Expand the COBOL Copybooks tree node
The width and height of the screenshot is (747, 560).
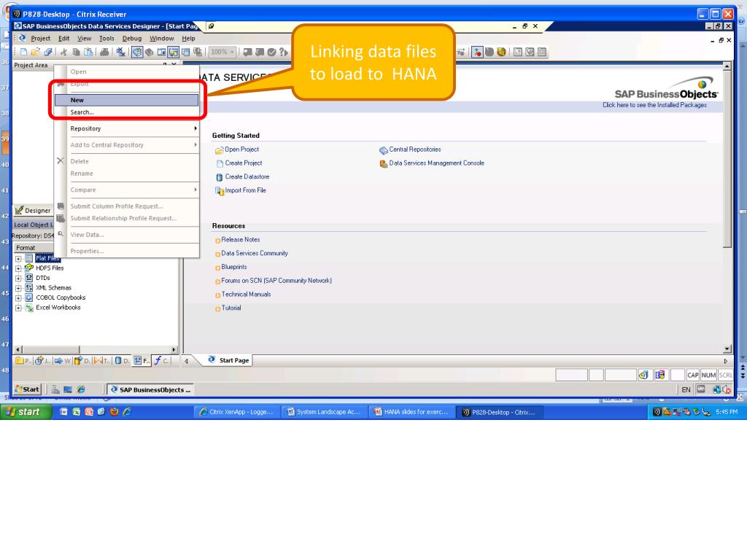pyautogui.click(x=18, y=298)
